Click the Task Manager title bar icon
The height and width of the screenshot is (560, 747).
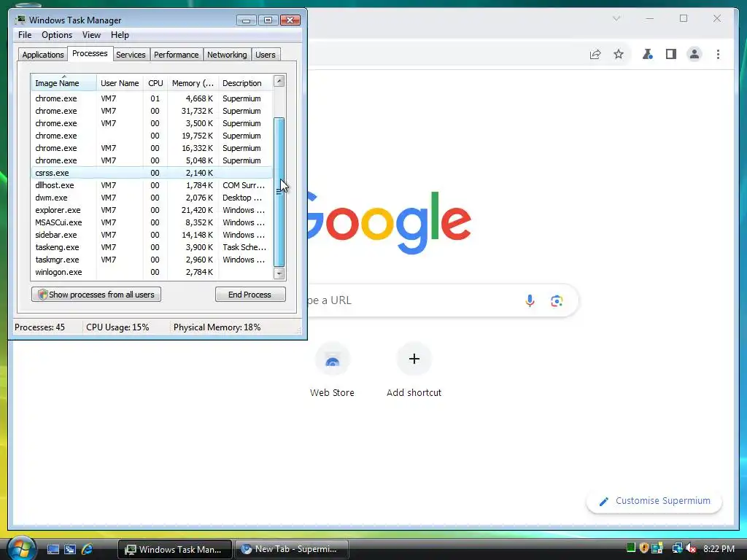20,20
